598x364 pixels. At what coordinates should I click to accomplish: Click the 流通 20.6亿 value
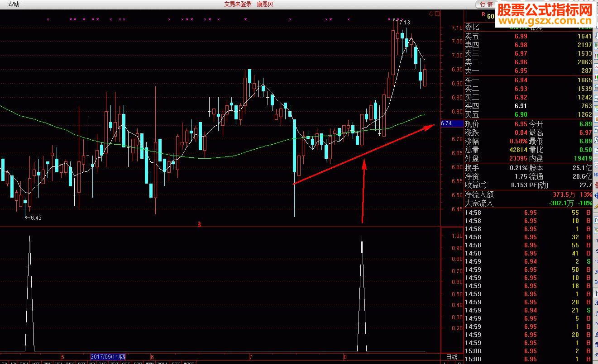coord(582,176)
